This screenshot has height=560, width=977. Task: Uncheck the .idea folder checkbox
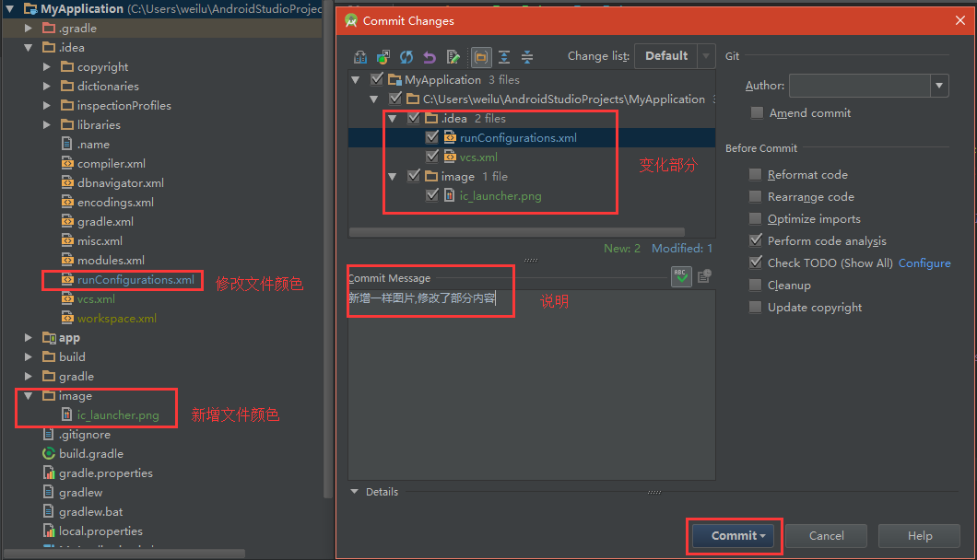point(414,118)
